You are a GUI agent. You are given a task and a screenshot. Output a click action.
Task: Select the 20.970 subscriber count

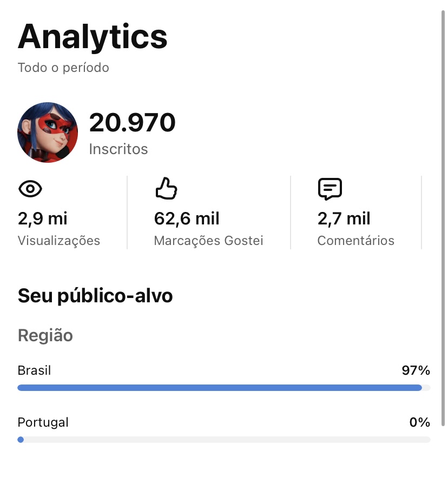point(132,122)
